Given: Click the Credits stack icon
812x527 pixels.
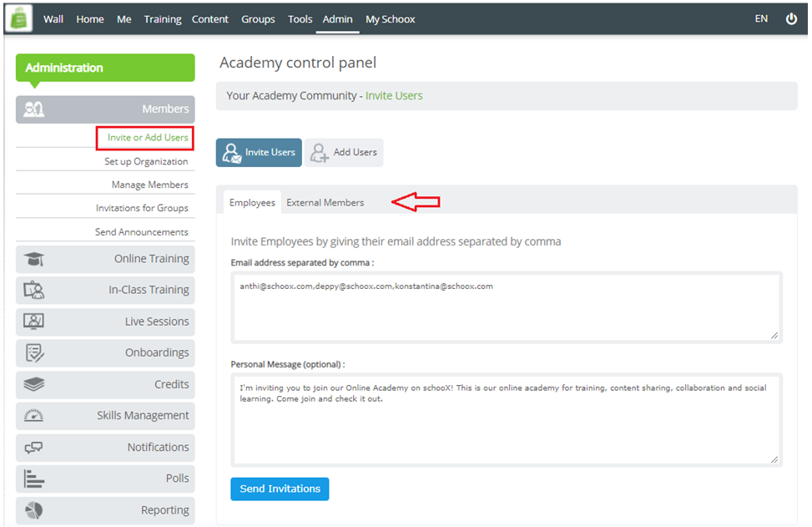Looking at the screenshot, I should tap(33, 384).
